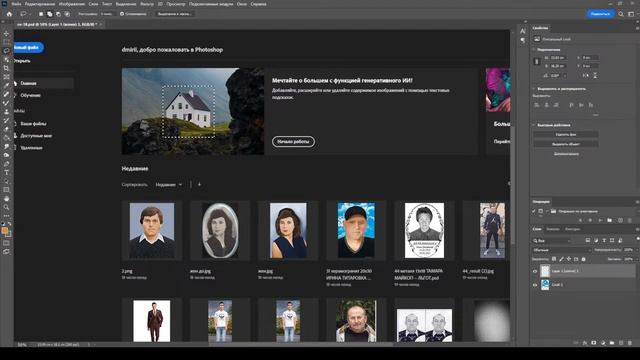Click Add to selection mode icon
Image resolution: width=640 pixels, height=360 pixels.
50,14
